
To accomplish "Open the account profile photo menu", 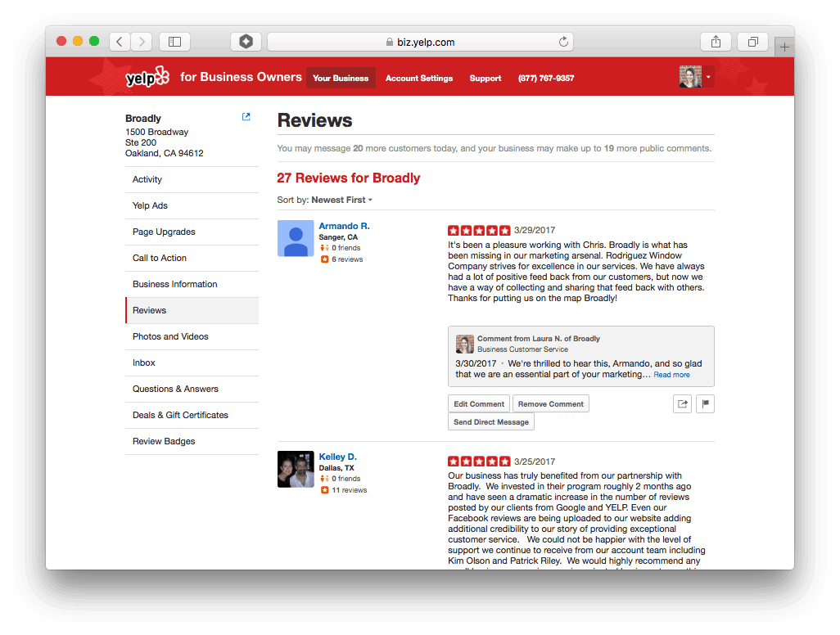I will point(690,77).
